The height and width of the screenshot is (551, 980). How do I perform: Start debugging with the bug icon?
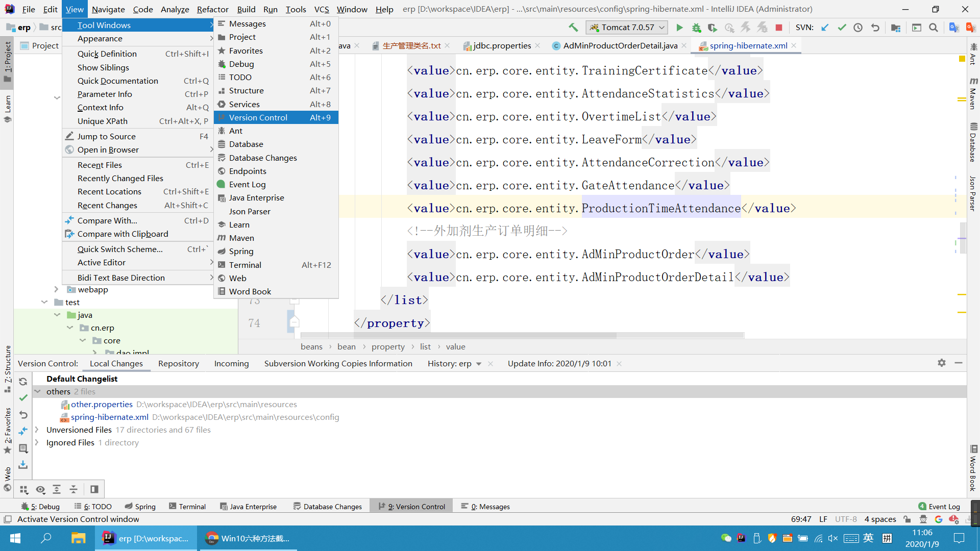[x=696, y=28]
